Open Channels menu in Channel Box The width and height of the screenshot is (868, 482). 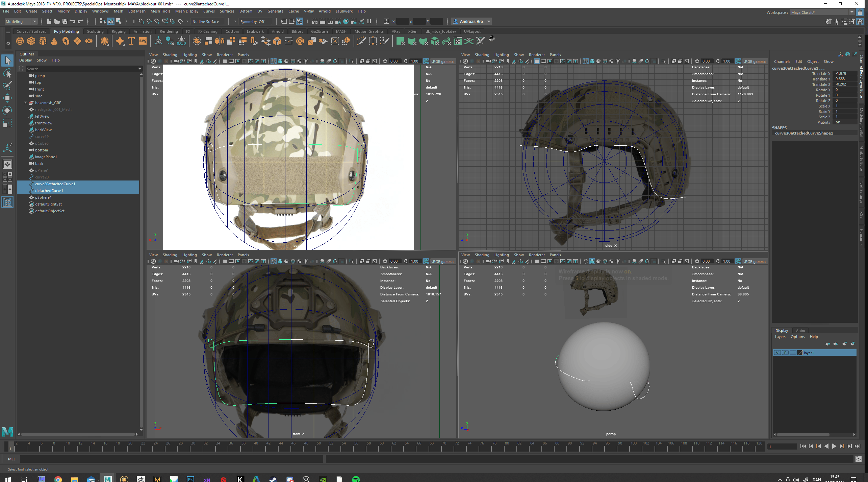[782, 62]
